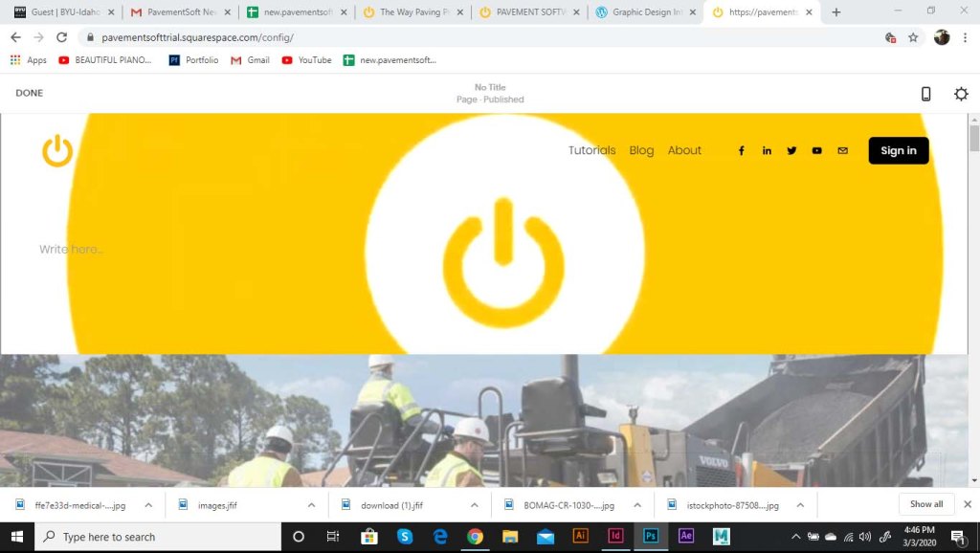
Task: Click the Facebook icon in site header
Action: [x=741, y=150]
